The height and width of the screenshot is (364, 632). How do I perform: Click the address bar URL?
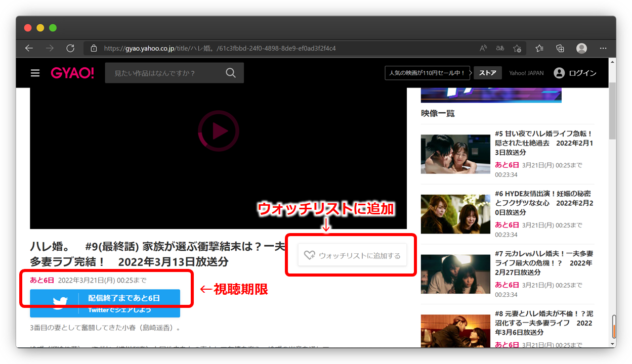pyautogui.click(x=220, y=49)
